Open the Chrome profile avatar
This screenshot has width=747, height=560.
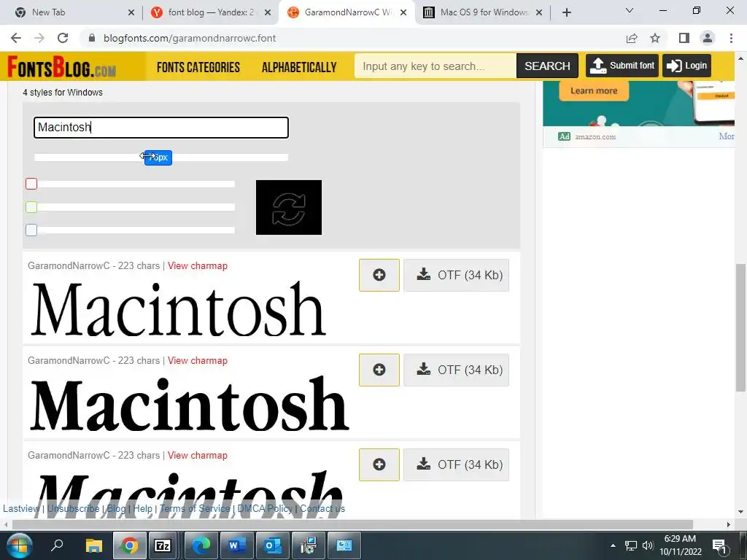[x=708, y=38]
